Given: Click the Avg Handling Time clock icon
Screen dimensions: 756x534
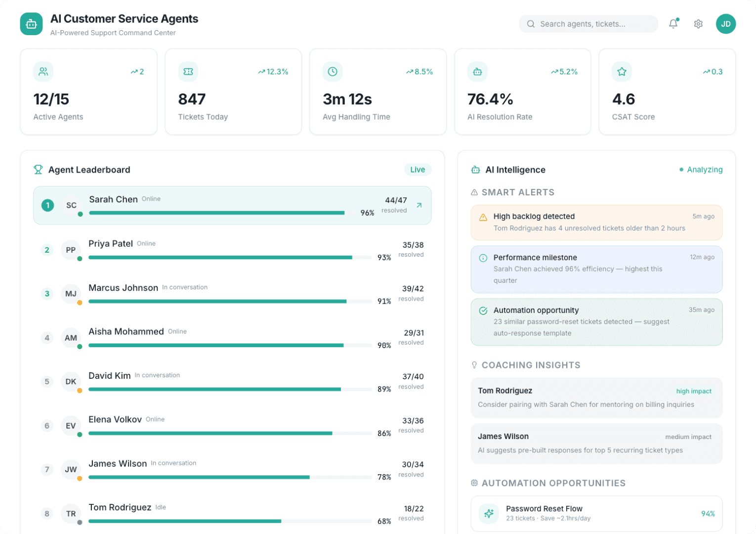Looking at the screenshot, I should pos(333,72).
